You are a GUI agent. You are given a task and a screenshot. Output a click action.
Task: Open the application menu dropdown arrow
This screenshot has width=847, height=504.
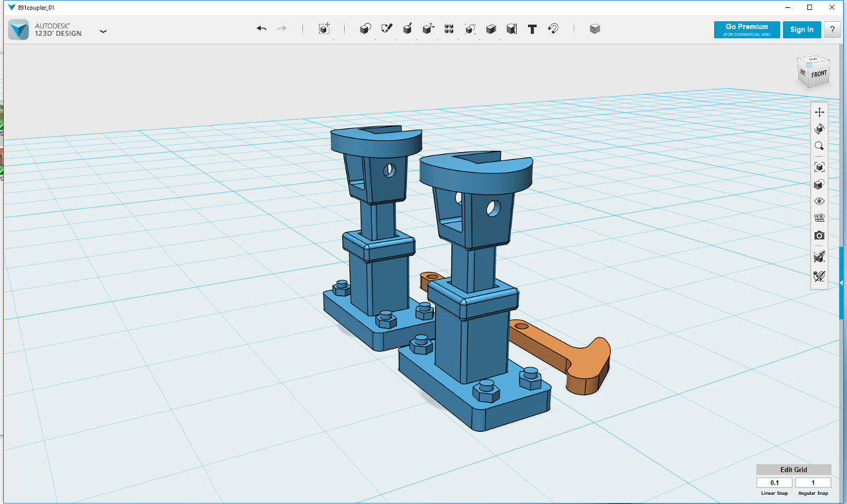pos(103,30)
